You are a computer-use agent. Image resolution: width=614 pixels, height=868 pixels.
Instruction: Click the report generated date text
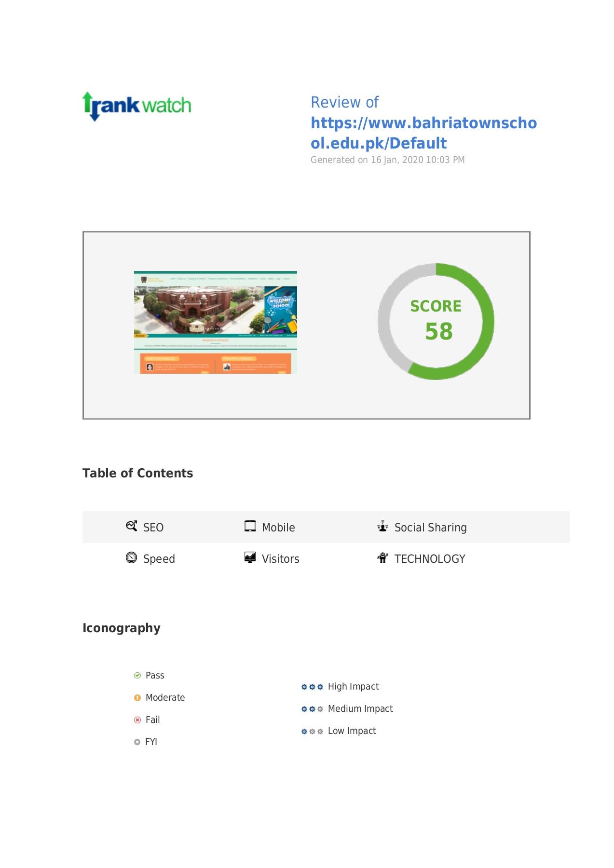pyautogui.click(x=387, y=160)
